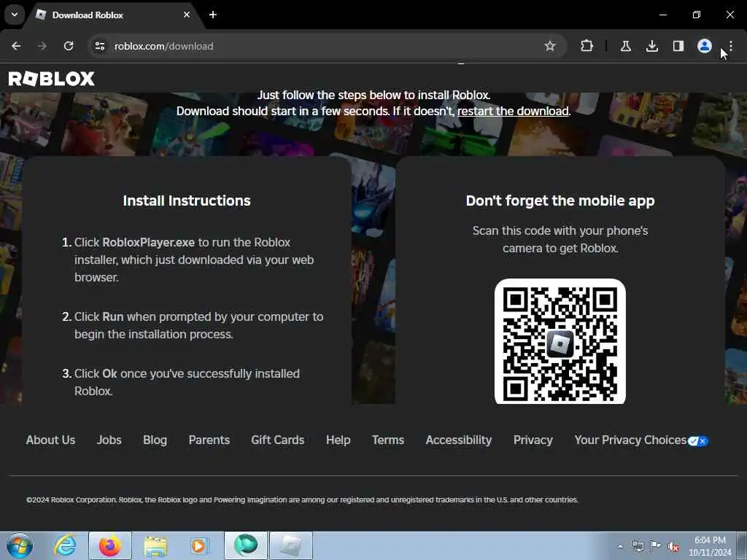
Task: Open the taskbar clock showing 6:04 PM
Action: (710, 546)
